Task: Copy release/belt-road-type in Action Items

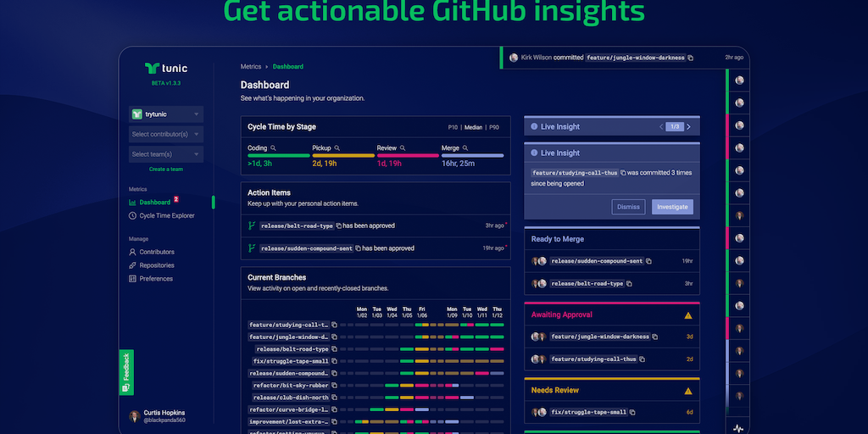Action: click(339, 225)
